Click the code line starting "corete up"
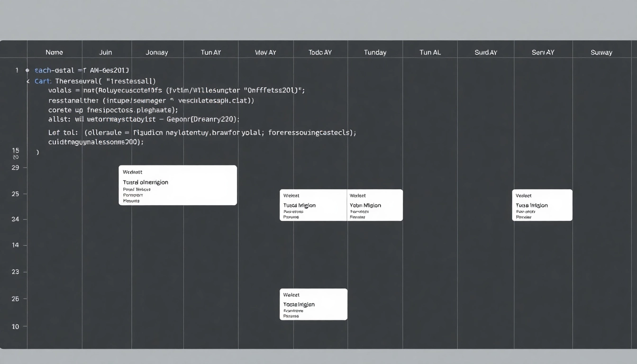 coord(113,110)
